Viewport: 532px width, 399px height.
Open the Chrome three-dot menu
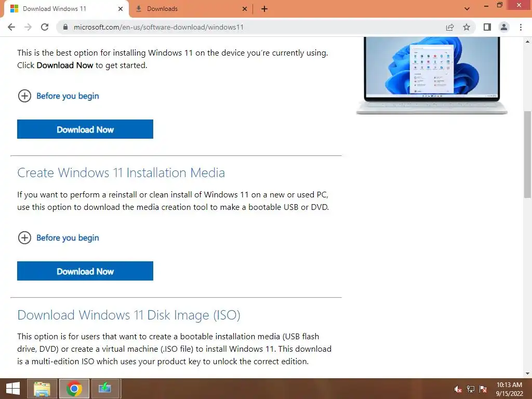pos(521,27)
